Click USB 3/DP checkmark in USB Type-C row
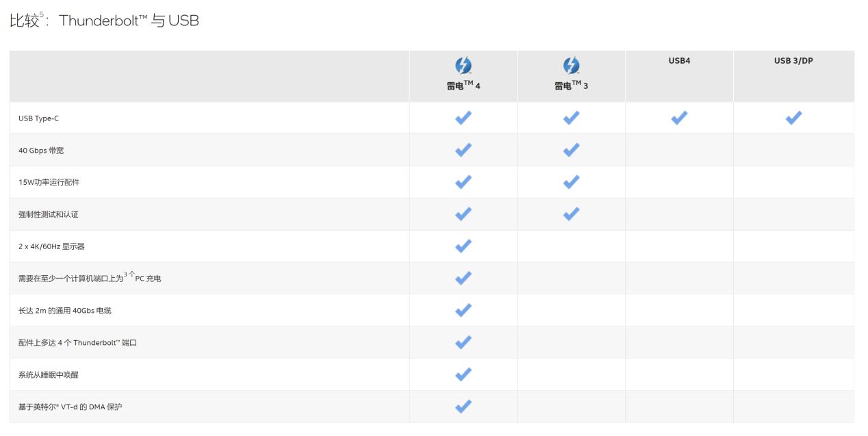The width and height of the screenshot is (868, 436). tap(793, 118)
